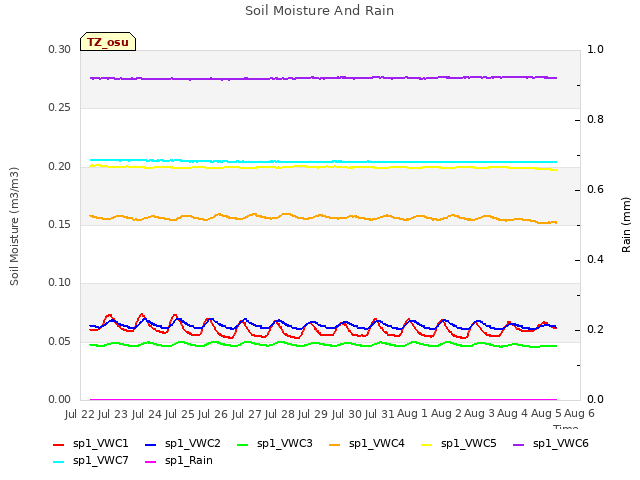Image resolution: width=640 pixels, height=480 pixels.
Task: Click the Aug 4 x-axis tick label
Action: click(x=512, y=414)
